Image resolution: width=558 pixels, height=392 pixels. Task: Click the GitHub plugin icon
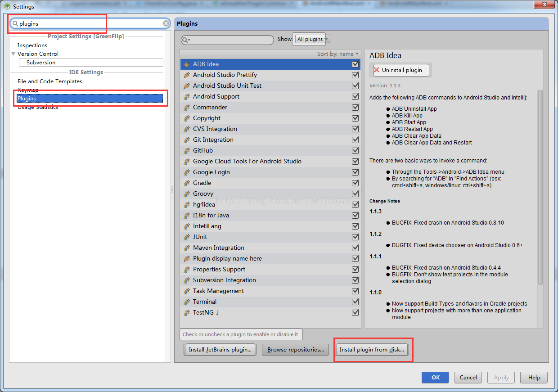point(187,150)
